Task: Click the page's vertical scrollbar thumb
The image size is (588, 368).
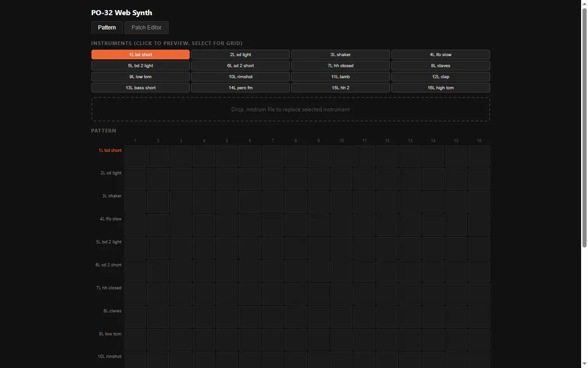Action: [584, 128]
